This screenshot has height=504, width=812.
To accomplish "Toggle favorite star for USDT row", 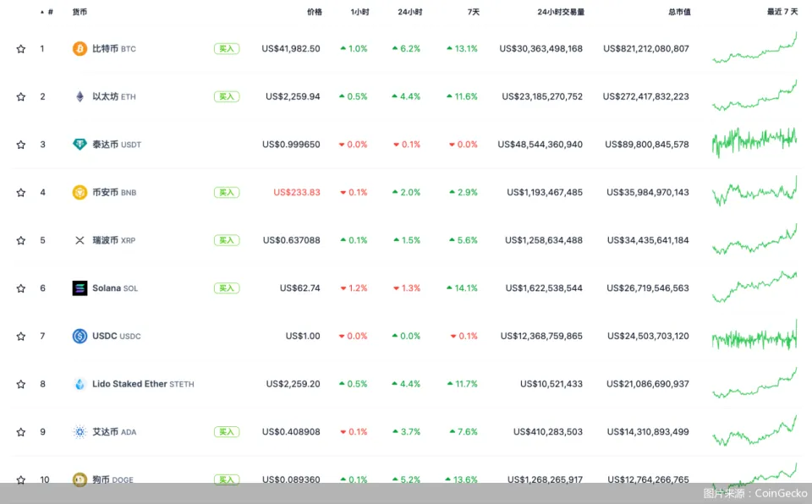I will pos(21,145).
